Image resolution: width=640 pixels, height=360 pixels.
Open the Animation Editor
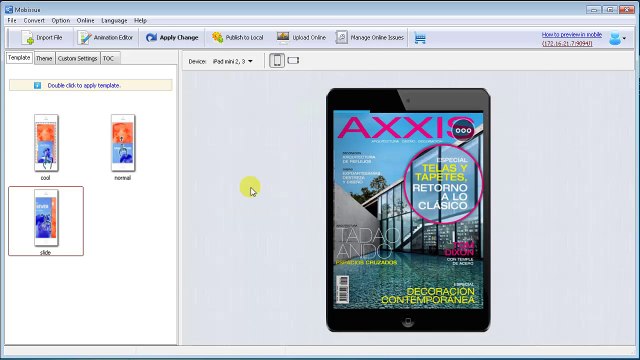click(x=105, y=38)
